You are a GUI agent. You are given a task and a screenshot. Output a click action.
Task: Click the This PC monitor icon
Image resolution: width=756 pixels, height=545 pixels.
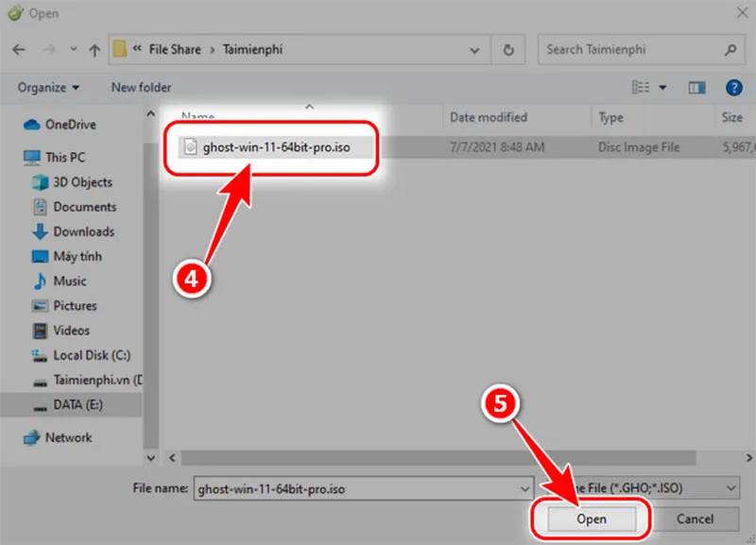(x=32, y=158)
